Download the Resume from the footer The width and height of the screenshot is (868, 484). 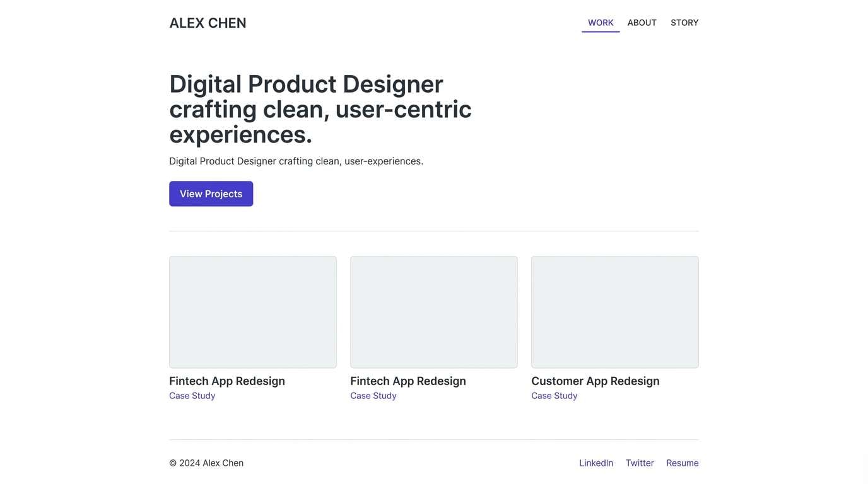tap(683, 463)
